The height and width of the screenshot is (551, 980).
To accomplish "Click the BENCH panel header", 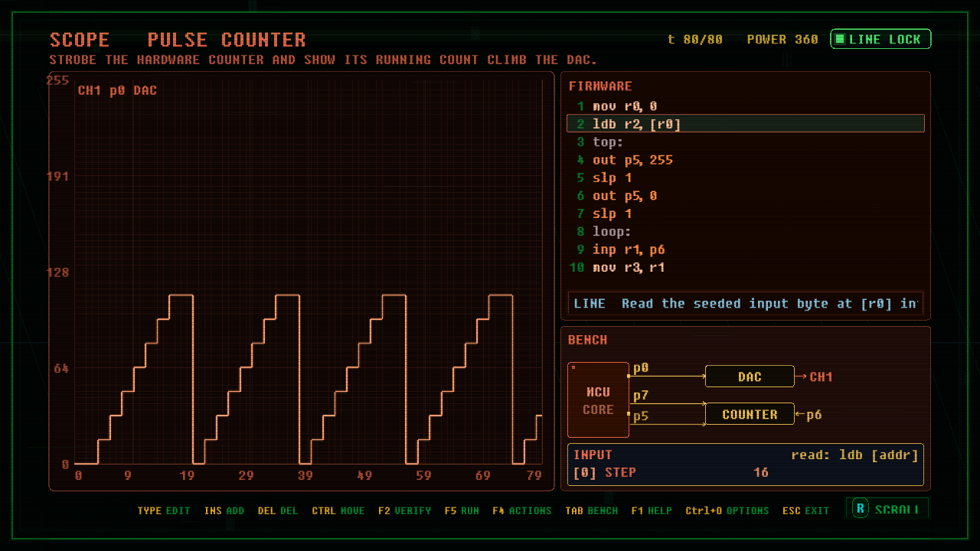I will (x=588, y=340).
